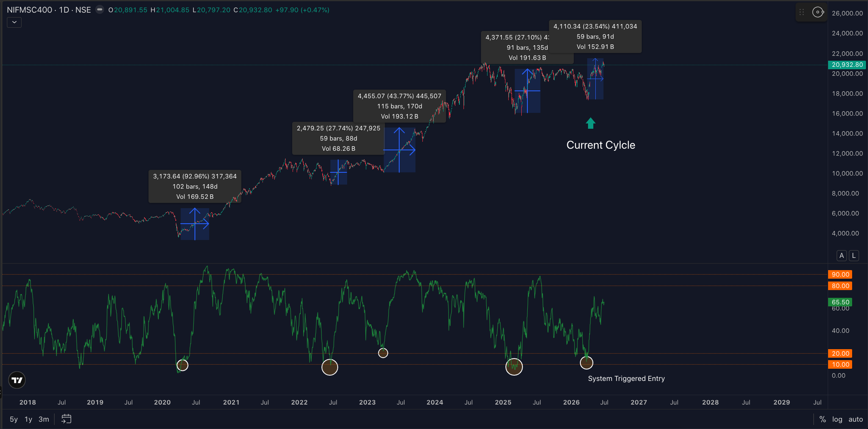Click the change value +97.90 (+0.47%)
The height and width of the screenshot is (429, 868).
coord(302,10)
